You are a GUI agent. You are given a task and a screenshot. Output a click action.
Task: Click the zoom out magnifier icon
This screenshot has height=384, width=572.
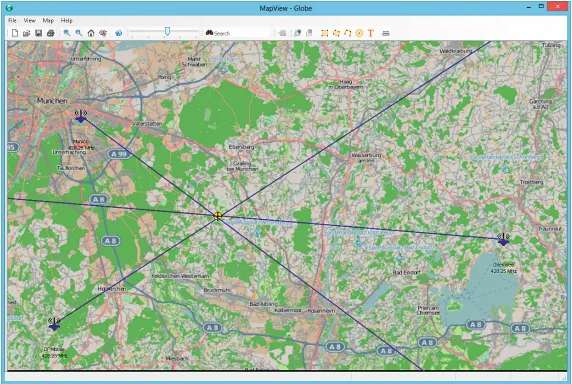[x=79, y=33]
